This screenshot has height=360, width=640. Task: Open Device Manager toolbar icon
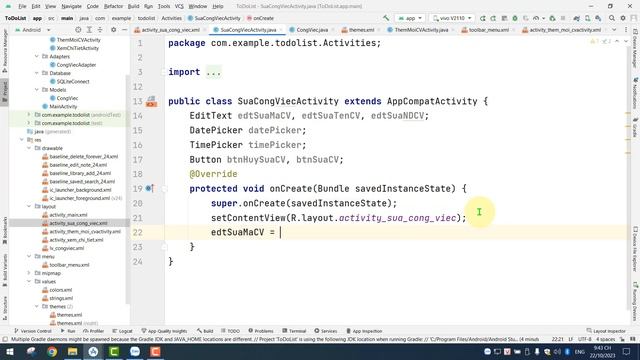pos(587,18)
